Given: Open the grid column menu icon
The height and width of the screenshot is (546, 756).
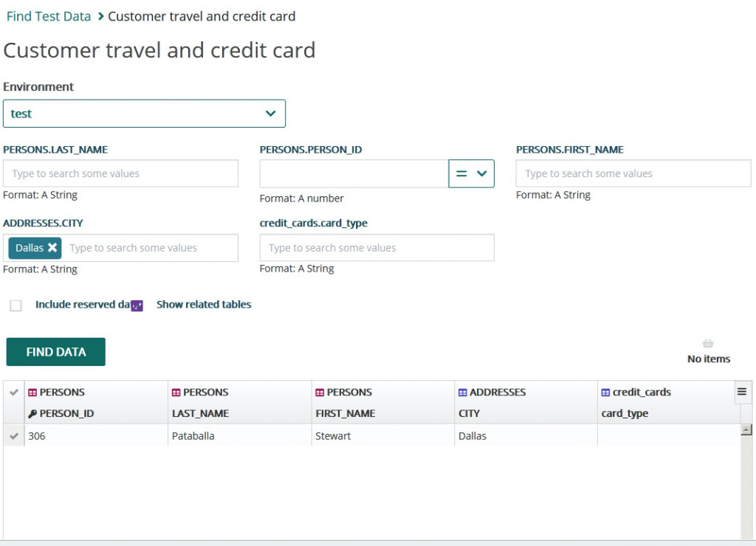Looking at the screenshot, I should 742,392.
